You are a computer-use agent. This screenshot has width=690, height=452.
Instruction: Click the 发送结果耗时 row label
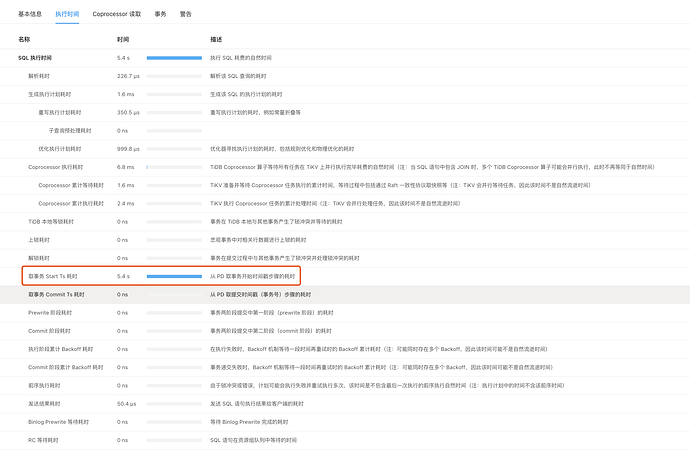(x=44, y=404)
